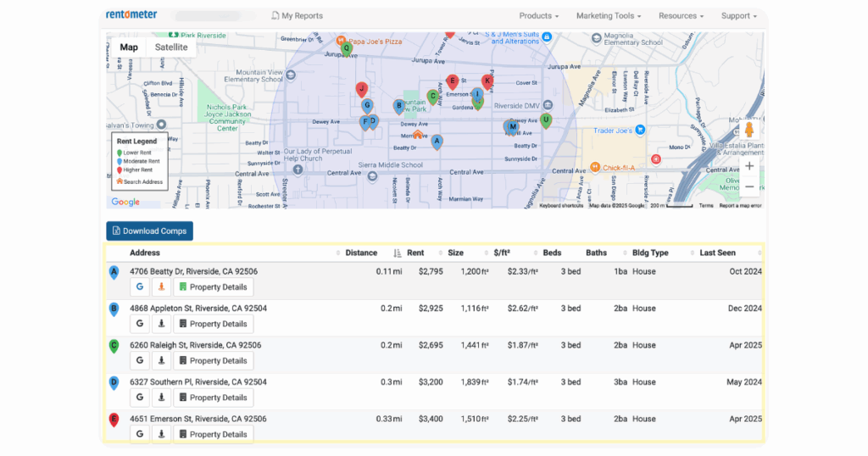The height and width of the screenshot is (456, 868).
Task: Click the Trader Joe's map pin
Action: (641, 130)
